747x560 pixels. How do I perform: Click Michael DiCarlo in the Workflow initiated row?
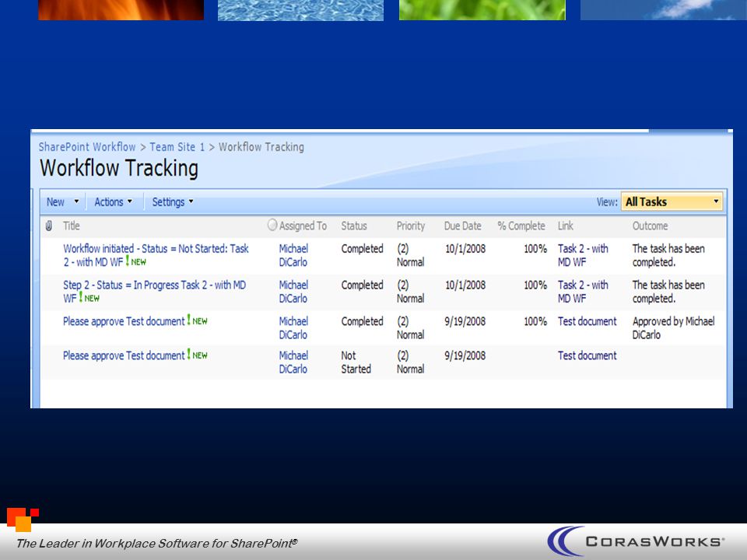[293, 255]
